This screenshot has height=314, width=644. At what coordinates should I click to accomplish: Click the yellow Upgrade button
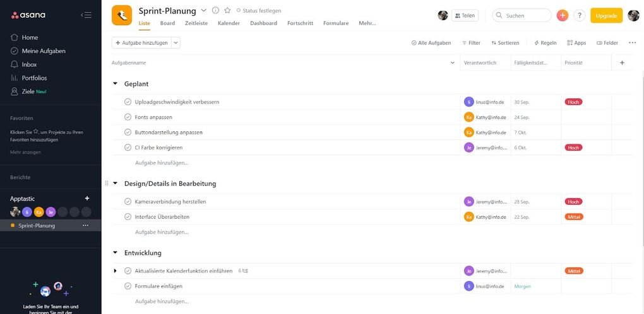point(606,16)
